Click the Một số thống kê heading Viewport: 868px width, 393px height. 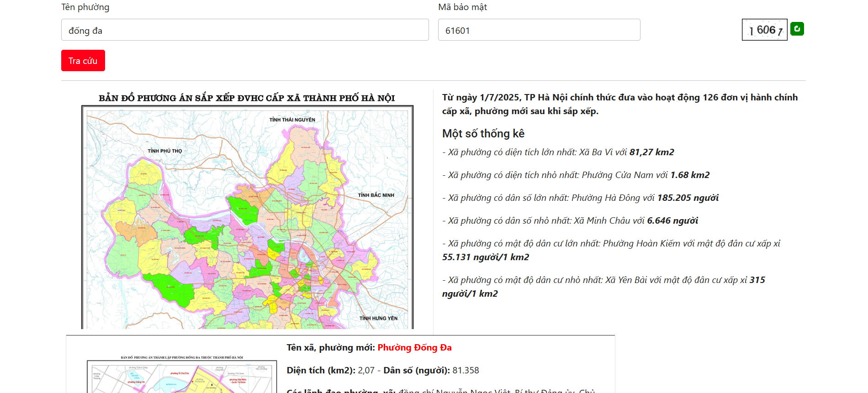click(483, 134)
